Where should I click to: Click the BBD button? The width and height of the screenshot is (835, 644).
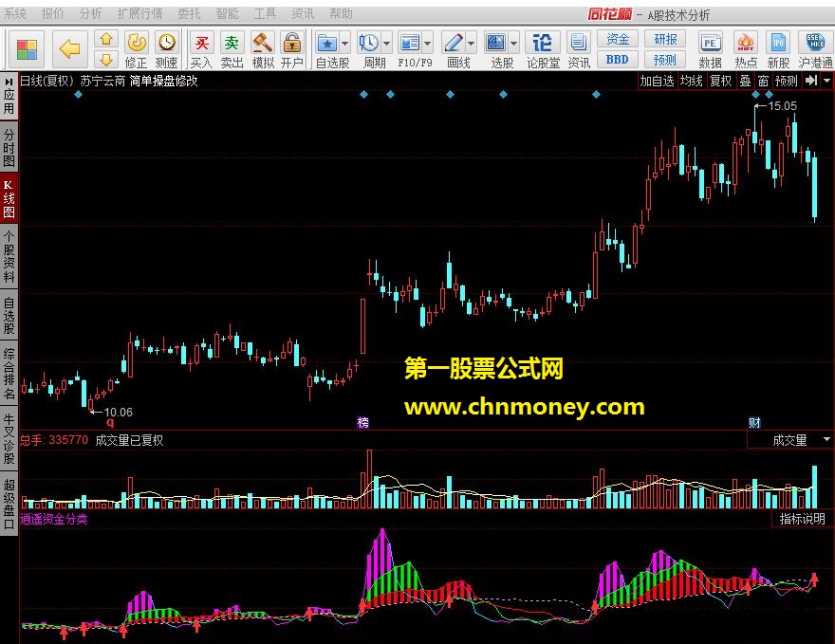[618, 60]
